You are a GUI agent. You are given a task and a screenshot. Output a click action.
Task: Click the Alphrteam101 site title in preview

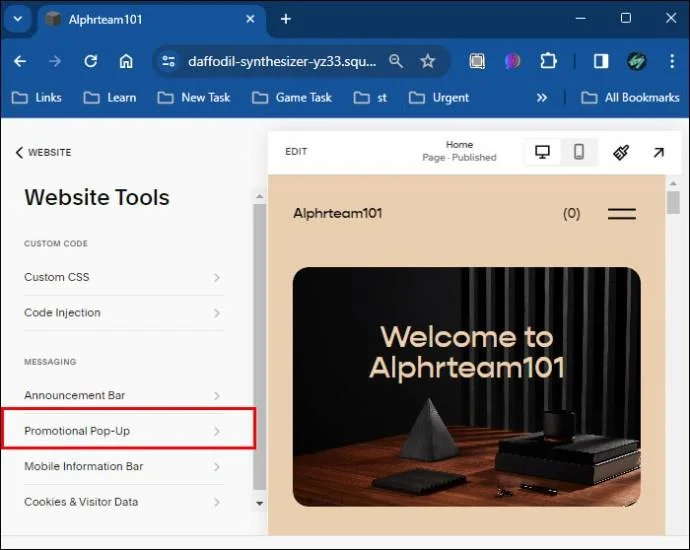(338, 213)
